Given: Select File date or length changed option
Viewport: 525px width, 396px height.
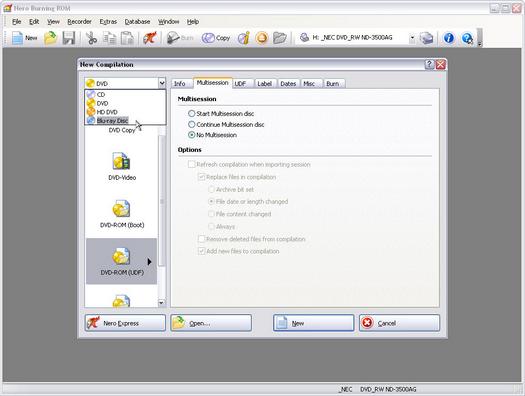Looking at the screenshot, I should click(x=211, y=202).
